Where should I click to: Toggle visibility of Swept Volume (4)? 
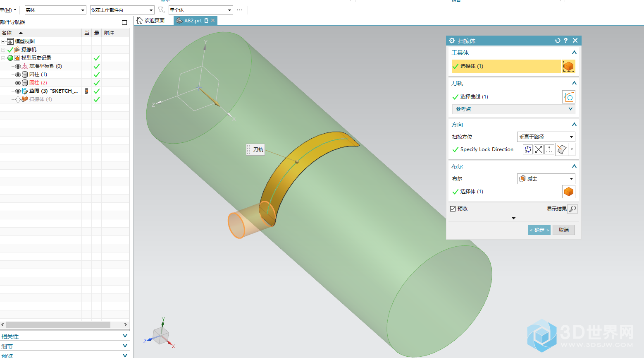point(18,99)
